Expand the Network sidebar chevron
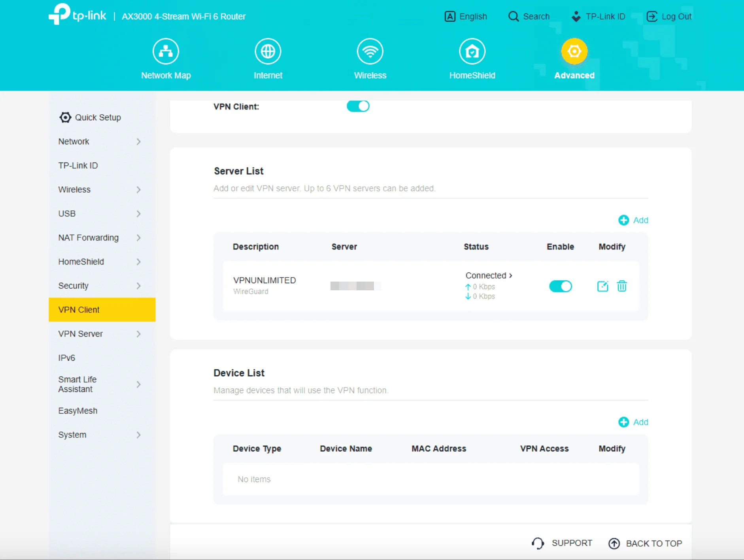Viewport: 744px width, 560px height. 138,142
